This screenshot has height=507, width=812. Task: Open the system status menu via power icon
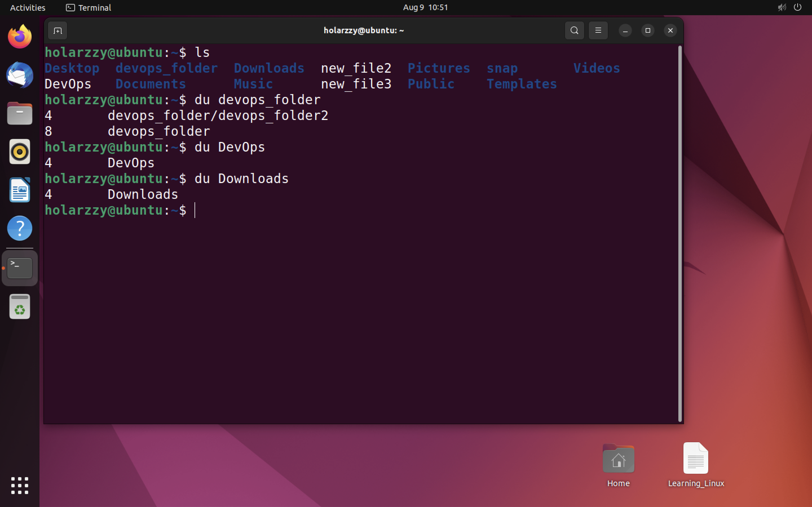coord(798,7)
